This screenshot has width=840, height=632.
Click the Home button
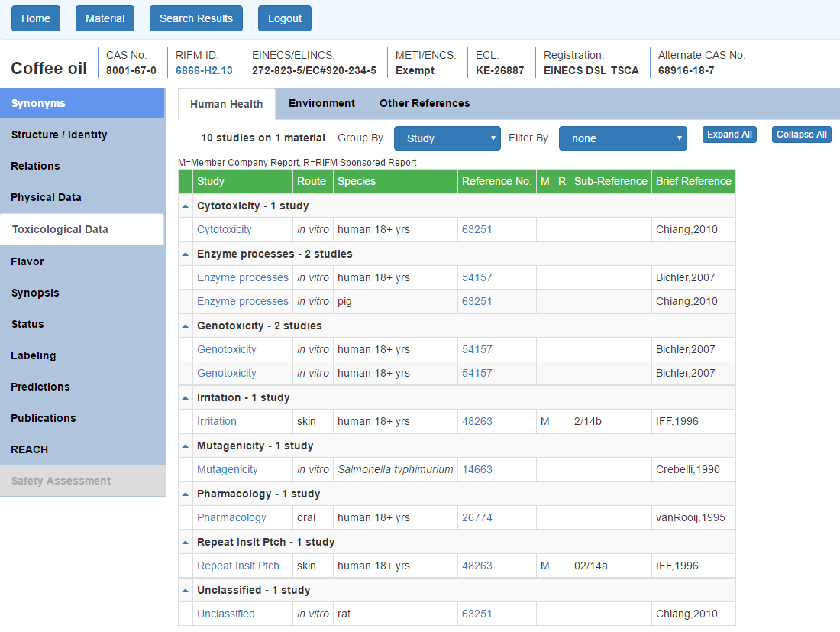click(x=36, y=18)
